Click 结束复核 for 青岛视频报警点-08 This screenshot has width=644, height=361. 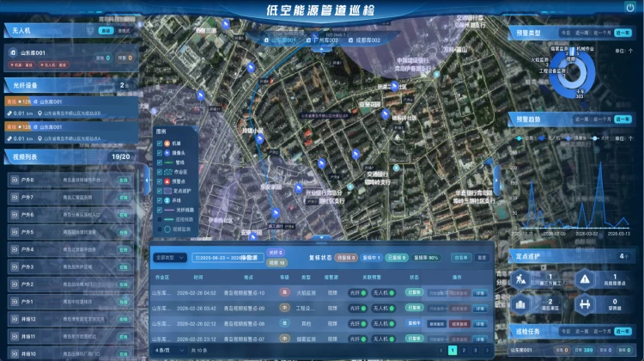point(459,324)
